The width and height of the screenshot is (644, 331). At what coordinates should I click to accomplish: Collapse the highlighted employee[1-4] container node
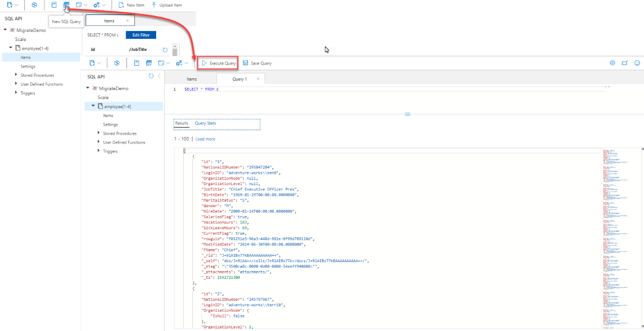click(94, 106)
